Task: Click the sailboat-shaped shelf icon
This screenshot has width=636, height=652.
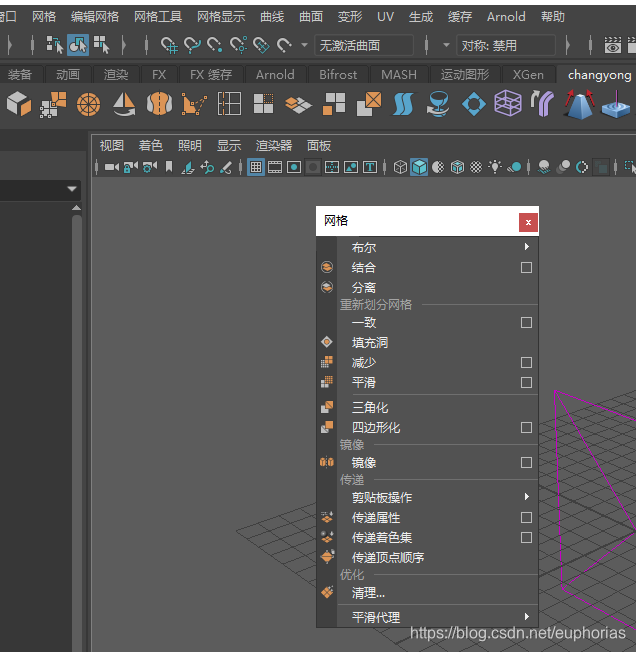Action: (x=124, y=104)
